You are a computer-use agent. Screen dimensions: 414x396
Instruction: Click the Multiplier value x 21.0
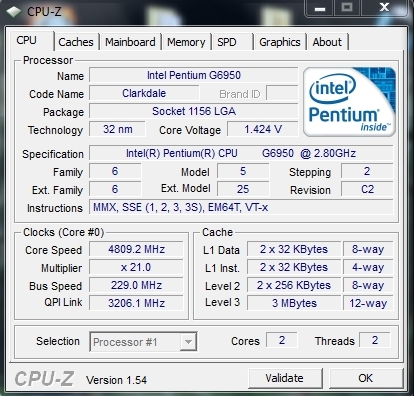(136, 267)
